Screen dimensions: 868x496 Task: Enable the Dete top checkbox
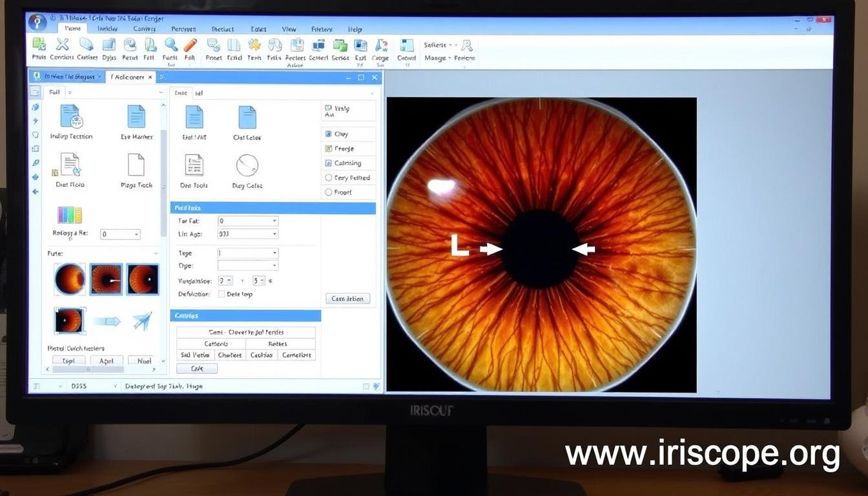(x=222, y=294)
